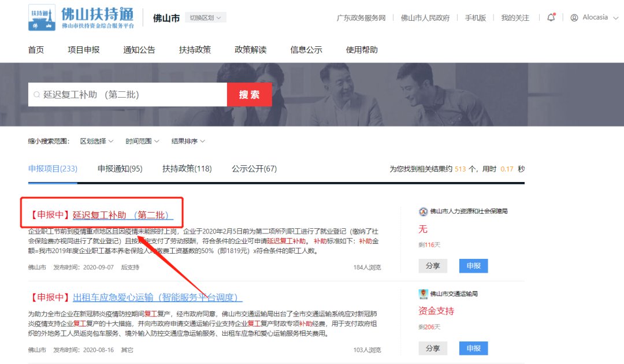Open the 出租车应急爱心运输（智能服务平台调度） result title

click(x=158, y=298)
